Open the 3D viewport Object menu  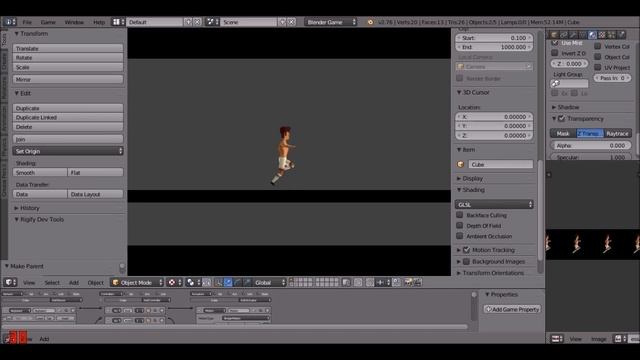[x=96, y=282]
